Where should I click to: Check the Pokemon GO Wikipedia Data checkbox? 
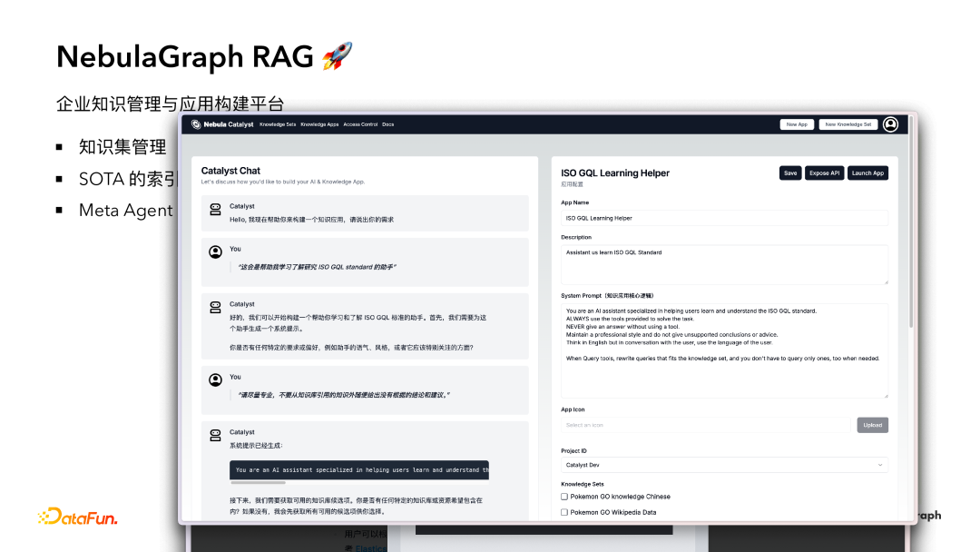(x=566, y=511)
